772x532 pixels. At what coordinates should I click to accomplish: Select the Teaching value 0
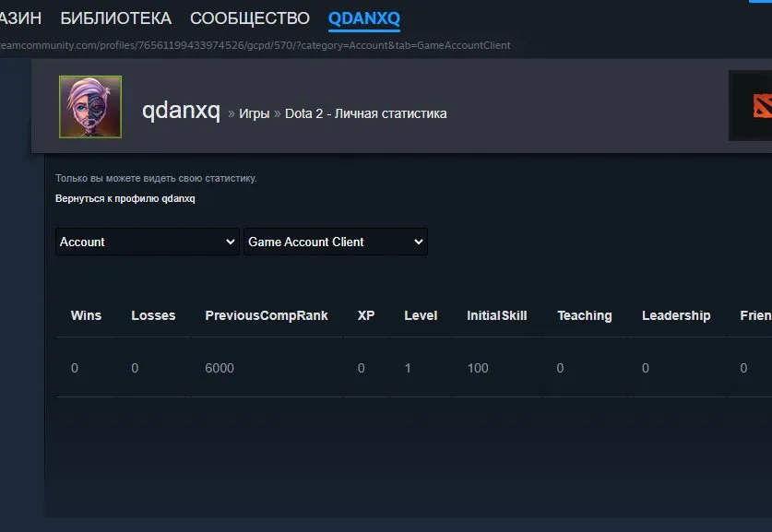[x=560, y=368]
